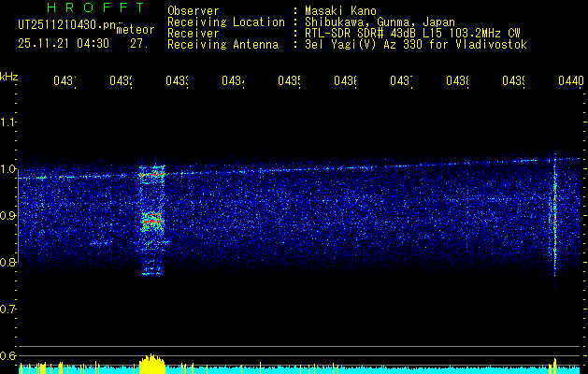Click the vertical burst streak before 0440
Image resolution: width=588 pixels, height=374 pixels.
coord(555,216)
